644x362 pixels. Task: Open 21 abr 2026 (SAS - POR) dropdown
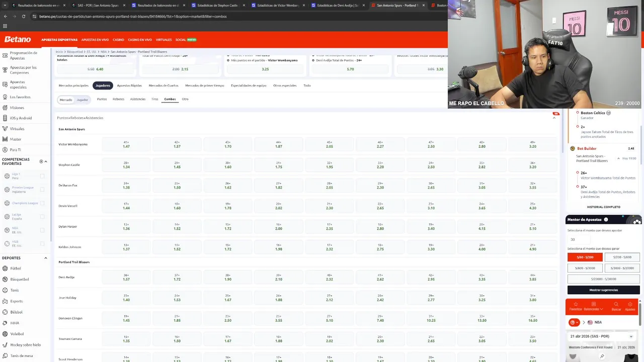602,336
